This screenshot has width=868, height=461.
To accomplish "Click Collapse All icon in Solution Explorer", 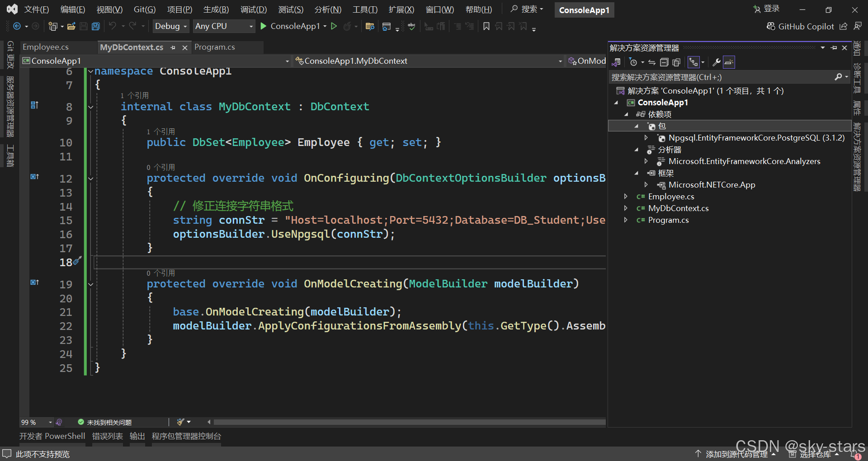I will tap(664, 62).
